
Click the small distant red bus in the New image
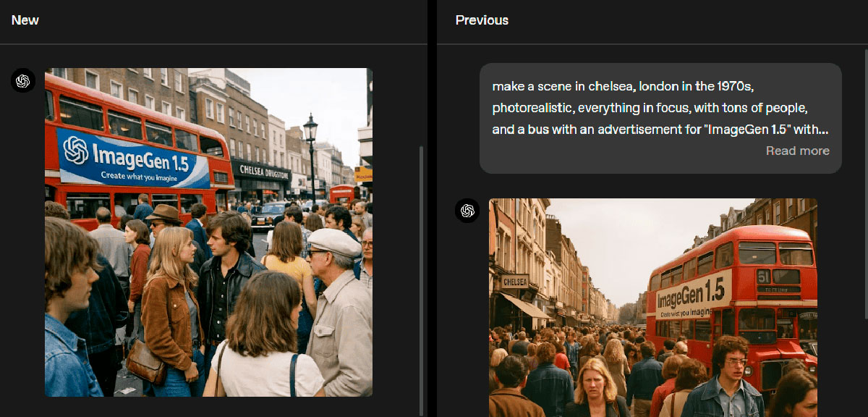pyautogui.click(x=343, y=194)
